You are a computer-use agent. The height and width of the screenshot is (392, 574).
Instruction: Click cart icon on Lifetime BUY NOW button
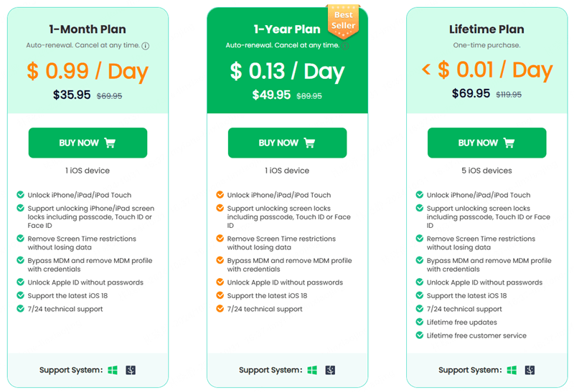(x=509, y=143)
